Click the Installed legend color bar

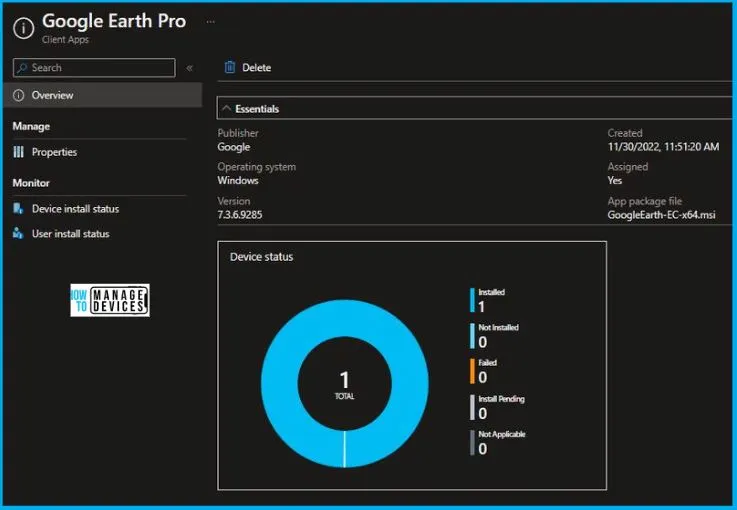pos(472,300)
